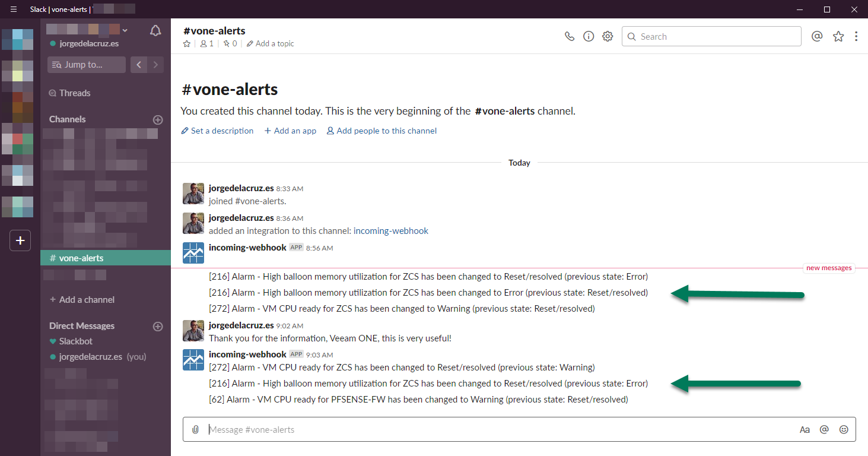Open the hamburger menu in title bar
The image size is (868, 456).
pos(14,9)
